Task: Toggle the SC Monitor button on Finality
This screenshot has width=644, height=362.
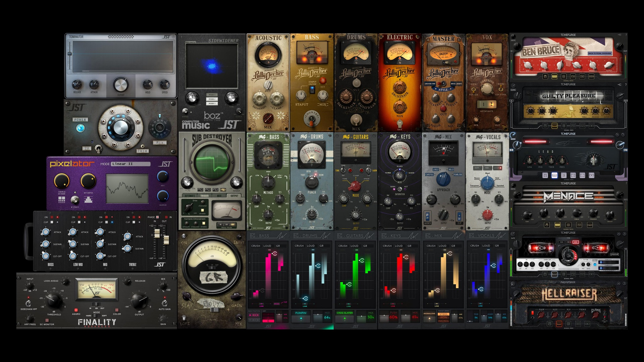Action: pyautogui.click(x=47, y=320)
